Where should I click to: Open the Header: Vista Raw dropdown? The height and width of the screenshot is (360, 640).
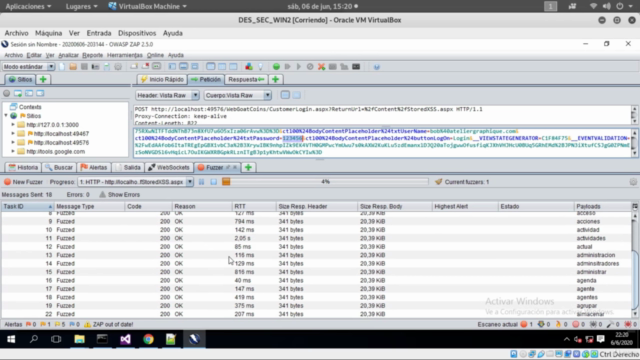coord(167,95)
